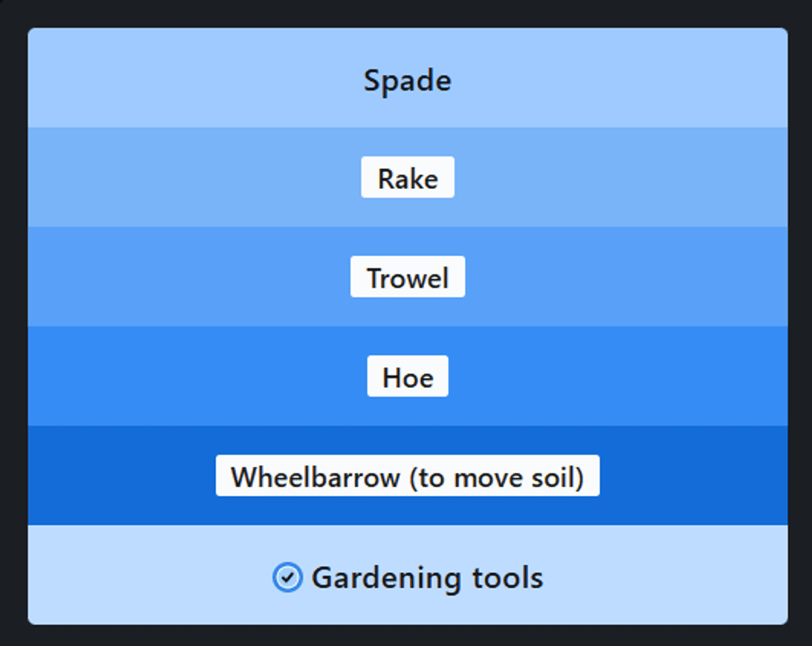
Task: Click the white Rake label
Action: point(407,178)
